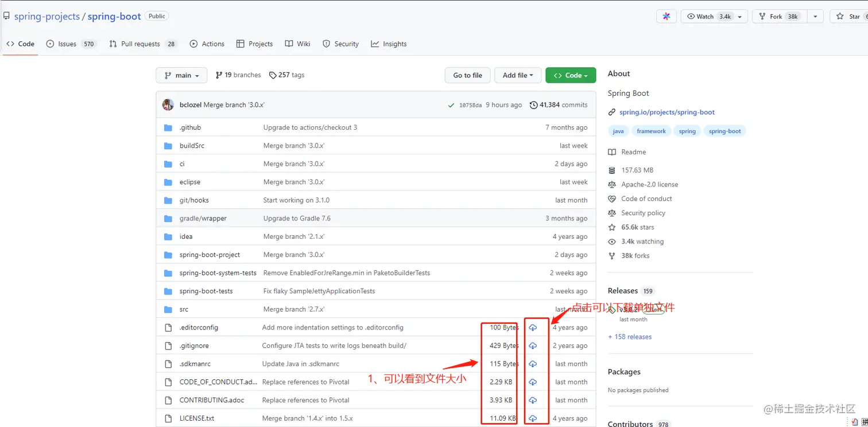Click the LICENSE.txt file icon
868x427 pixels.
168,418
